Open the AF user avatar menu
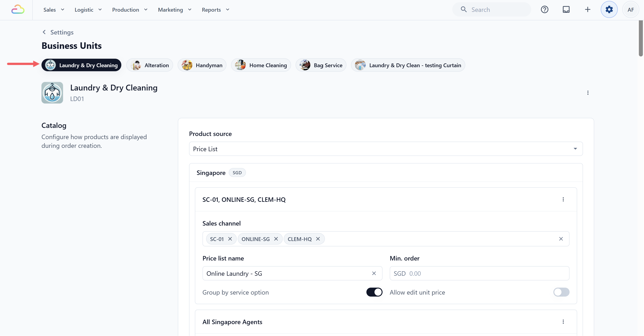This screenshot has height=336, width=644. [631, 9]
